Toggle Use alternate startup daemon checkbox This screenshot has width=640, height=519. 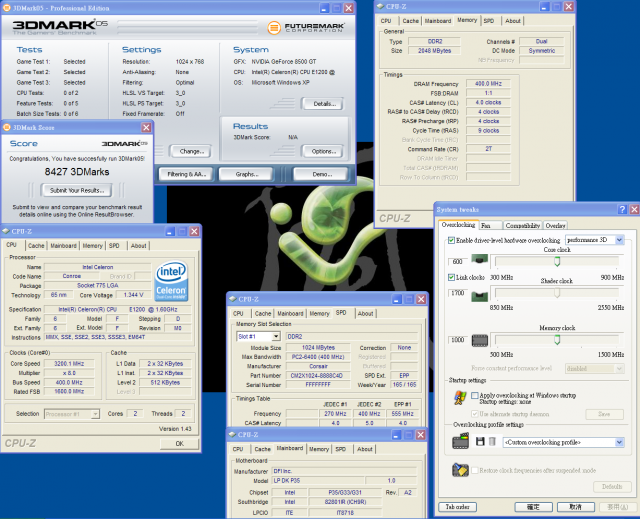(x=475, y=414)
